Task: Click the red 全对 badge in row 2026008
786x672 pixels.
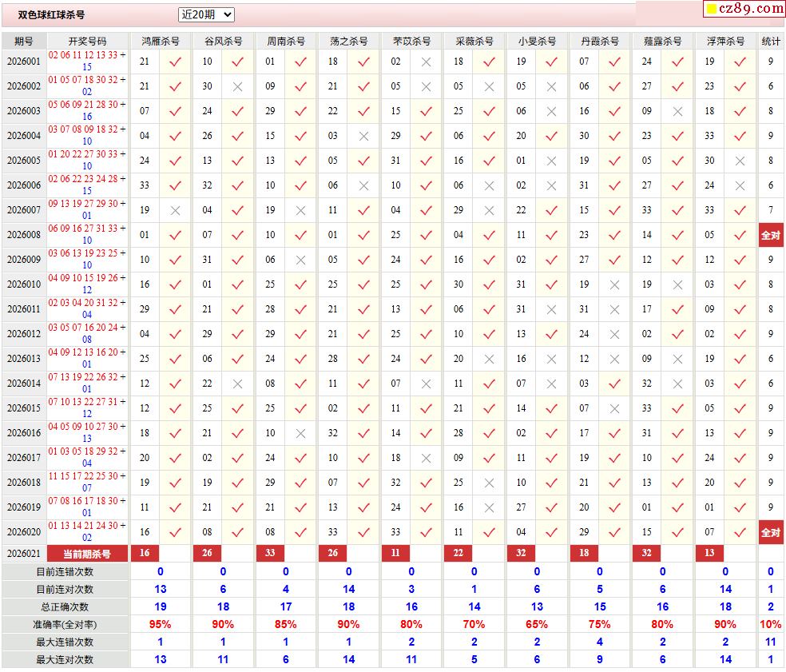Action: point(770,235)
